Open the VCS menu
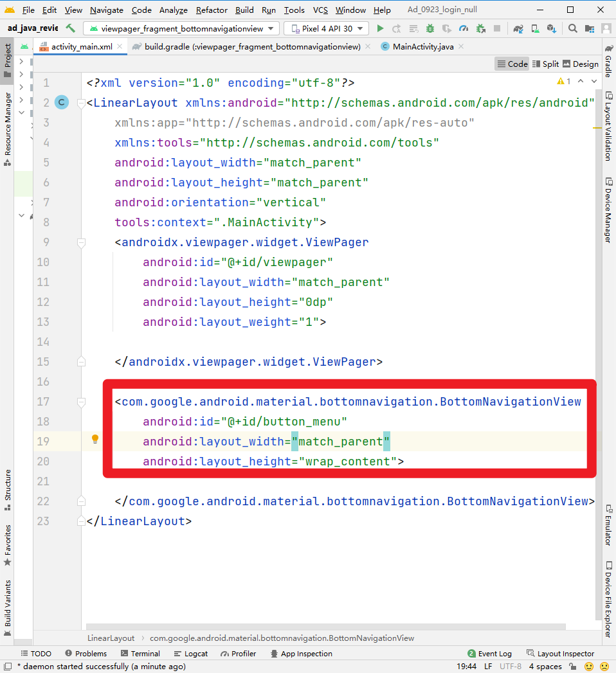616x673 pixels. pos(320,10)
